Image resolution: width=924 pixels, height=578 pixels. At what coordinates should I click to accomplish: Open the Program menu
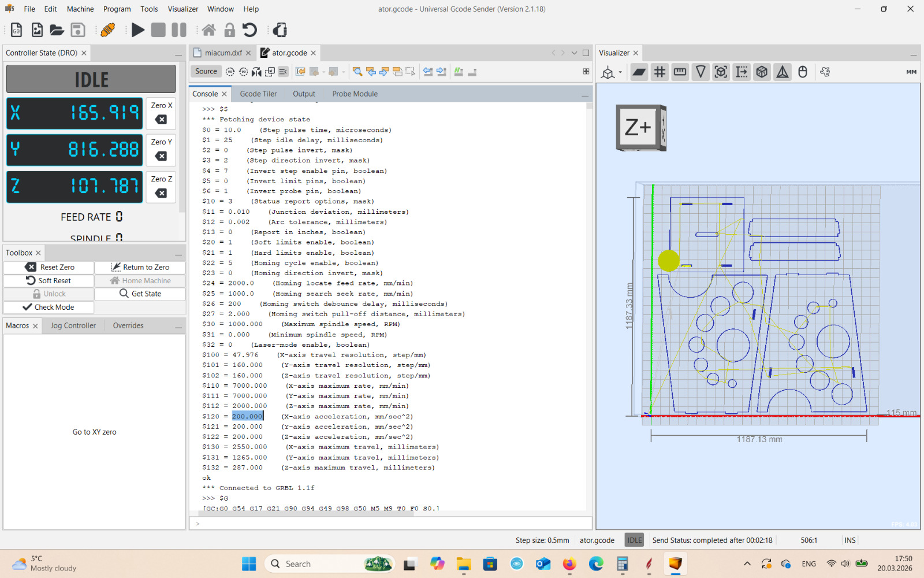(117, 9)
